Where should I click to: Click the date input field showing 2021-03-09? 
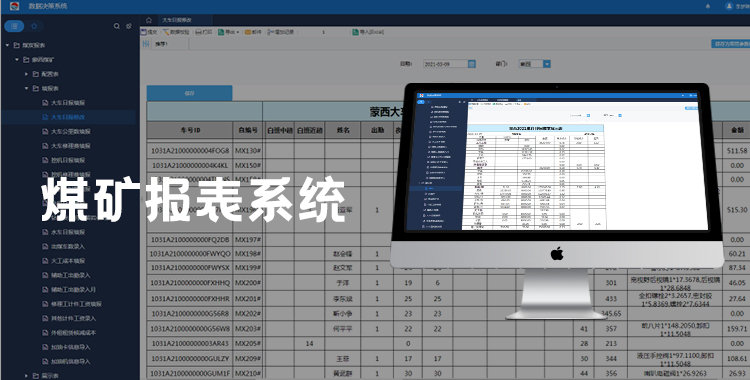click(x=445, y=64)
